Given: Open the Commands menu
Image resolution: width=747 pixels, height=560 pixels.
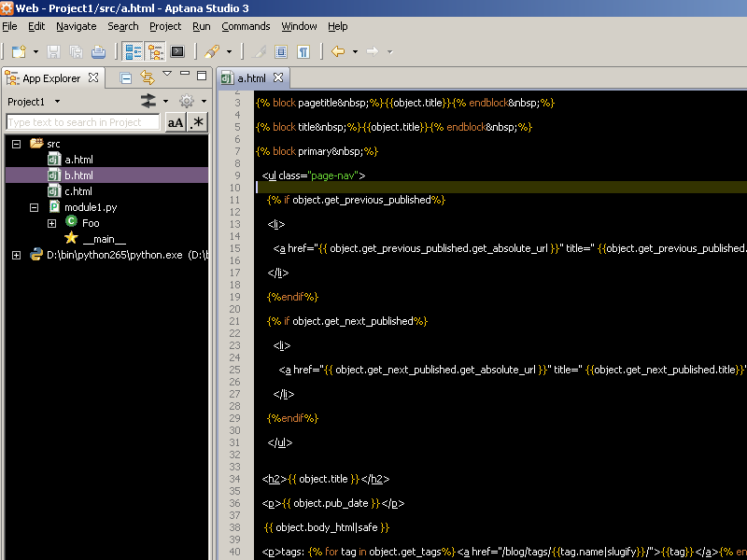Looking at the screenshot, I should tap(246, 26).
